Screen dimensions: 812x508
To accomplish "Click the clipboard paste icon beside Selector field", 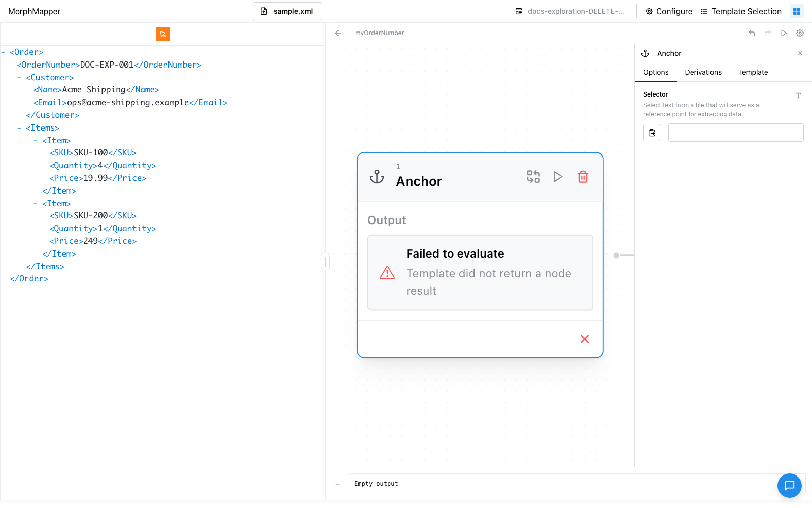I will coord(652,133).
